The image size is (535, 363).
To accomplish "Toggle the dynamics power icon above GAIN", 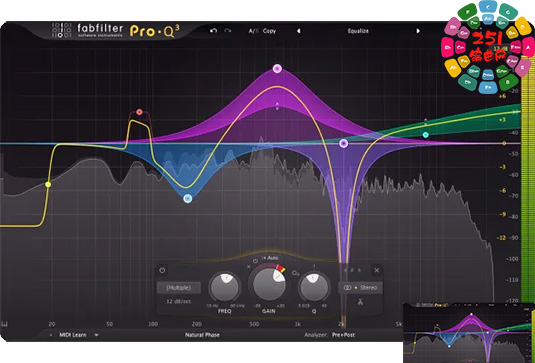I will click(256, 261).
